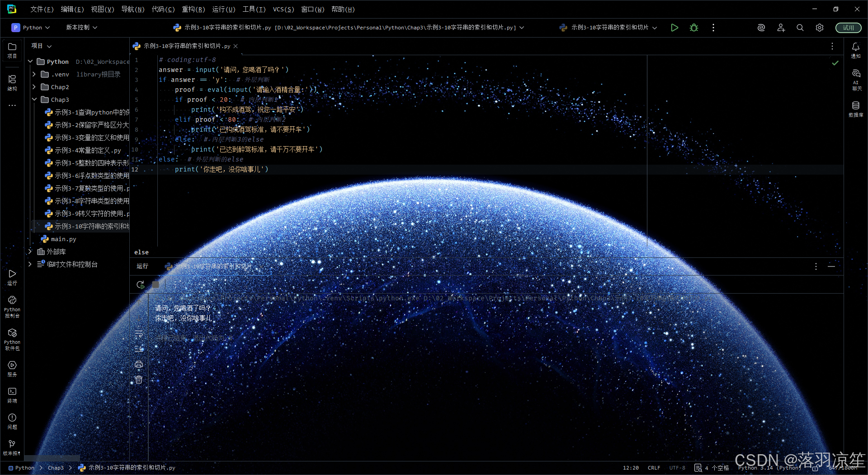Open Run panel options ellipsis
Viewport: 868px width, 475px height.
(816, 266)
